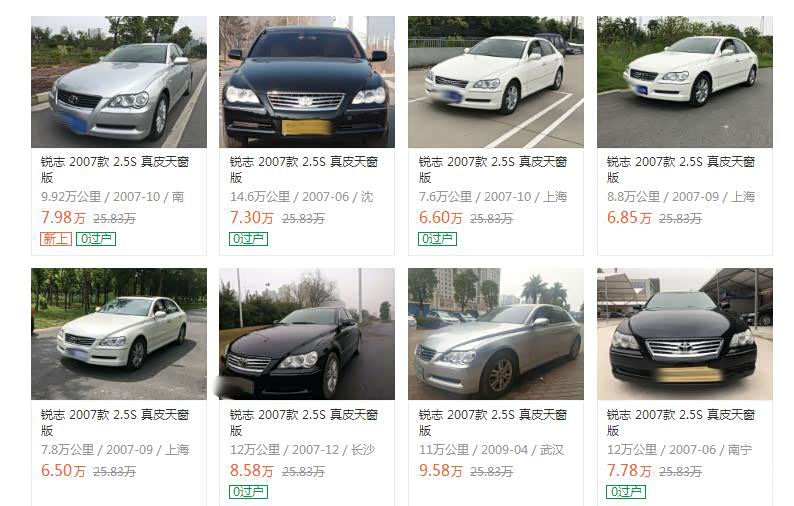
Task: Click the 9.58万 price of 武汉 listing
Action: point(441,471)
